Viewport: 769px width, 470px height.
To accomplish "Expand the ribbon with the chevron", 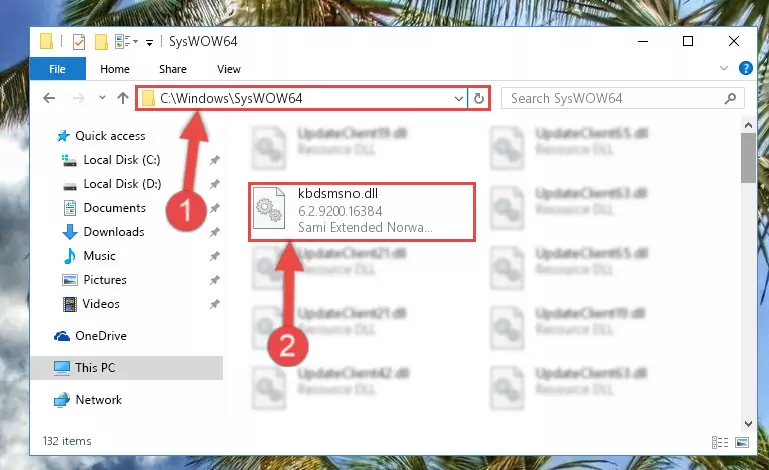I will pyautogui.click(x=723, y=68).
